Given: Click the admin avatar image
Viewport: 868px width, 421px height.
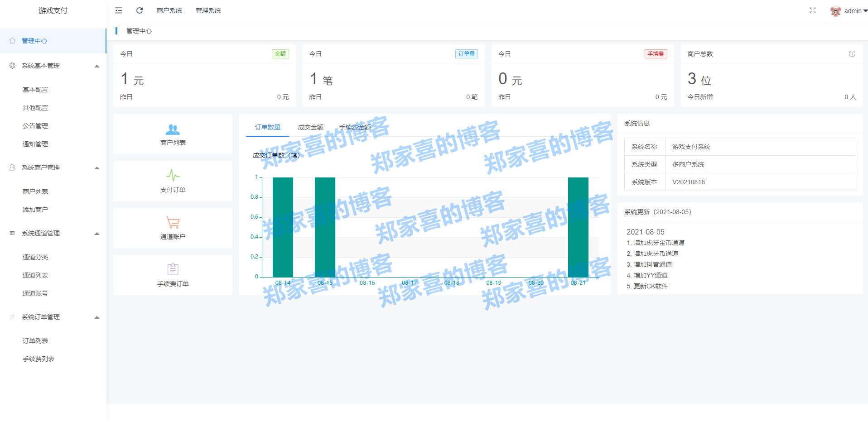Looking at the screenshot, I should click(x=835, y=11).
